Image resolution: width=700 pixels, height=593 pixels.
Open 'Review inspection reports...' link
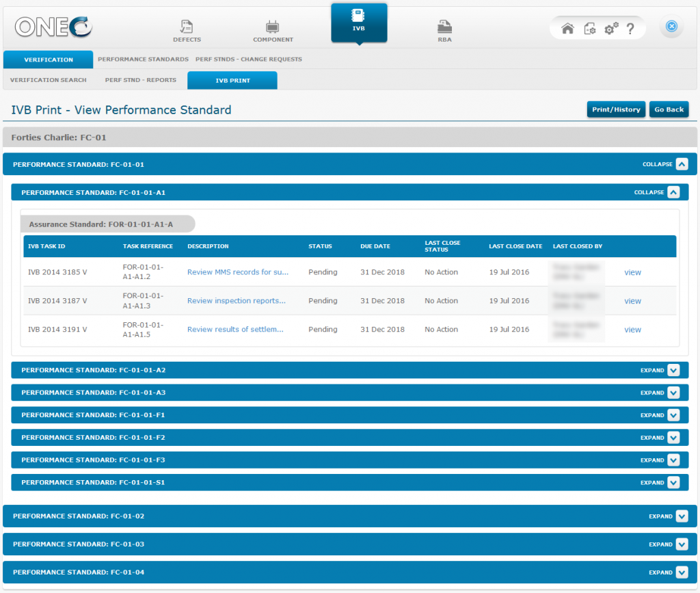tap(236, 300)
